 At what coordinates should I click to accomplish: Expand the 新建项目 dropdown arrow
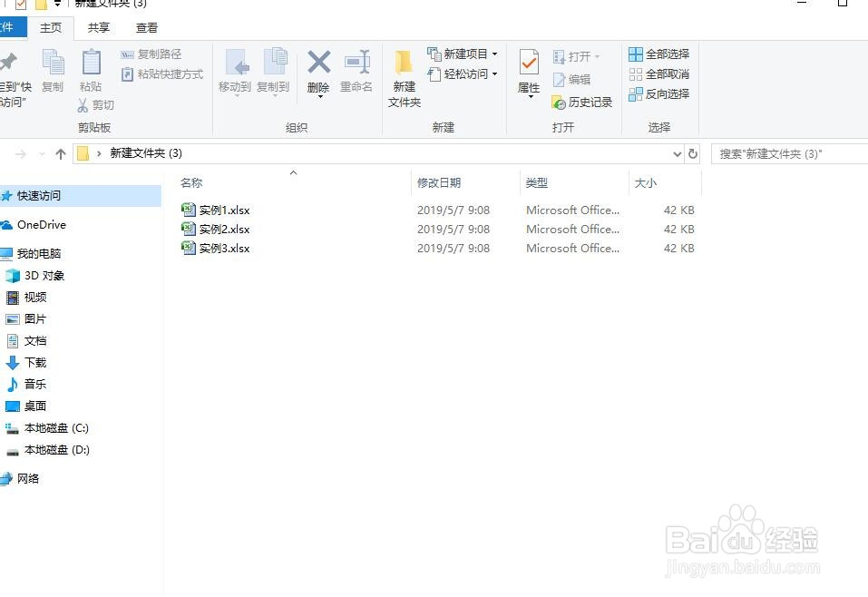pos(495,54)
